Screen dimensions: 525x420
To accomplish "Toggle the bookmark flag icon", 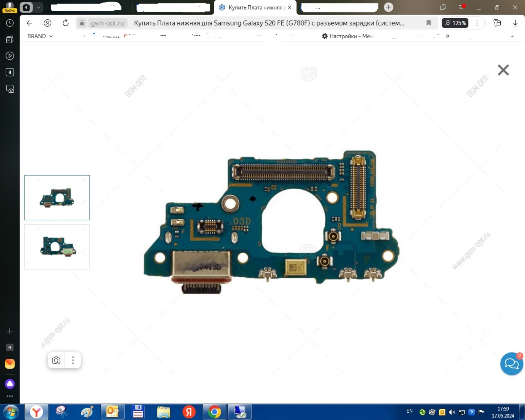I will pos(428,23).
